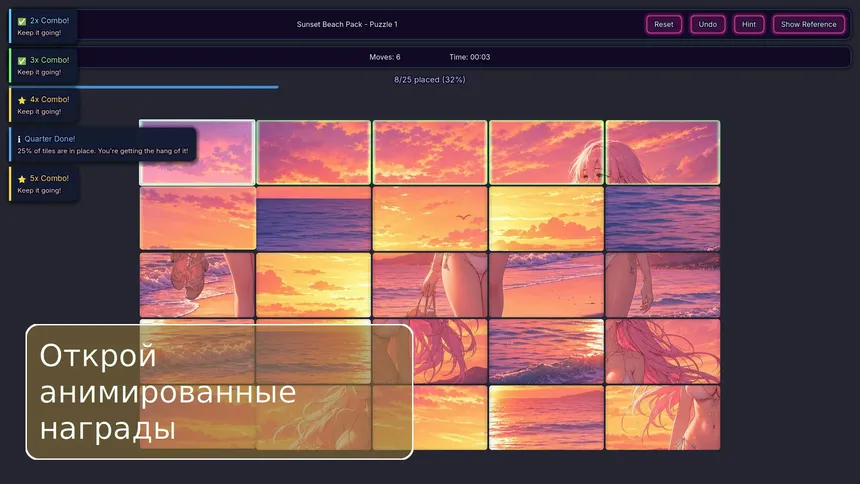Screen dimensions: 860x484
Task: Click the Reset button
Action: coord(664,24)
